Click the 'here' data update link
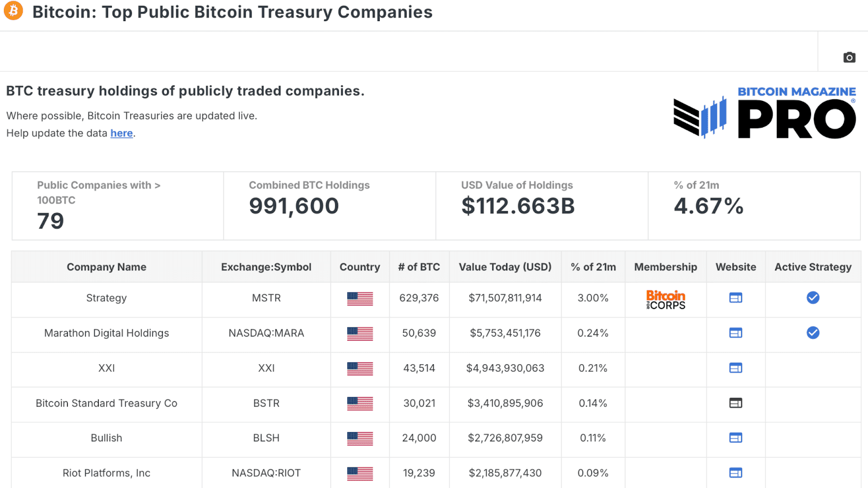This screenshot has width=868, height=488. click(x=122, y=133)
